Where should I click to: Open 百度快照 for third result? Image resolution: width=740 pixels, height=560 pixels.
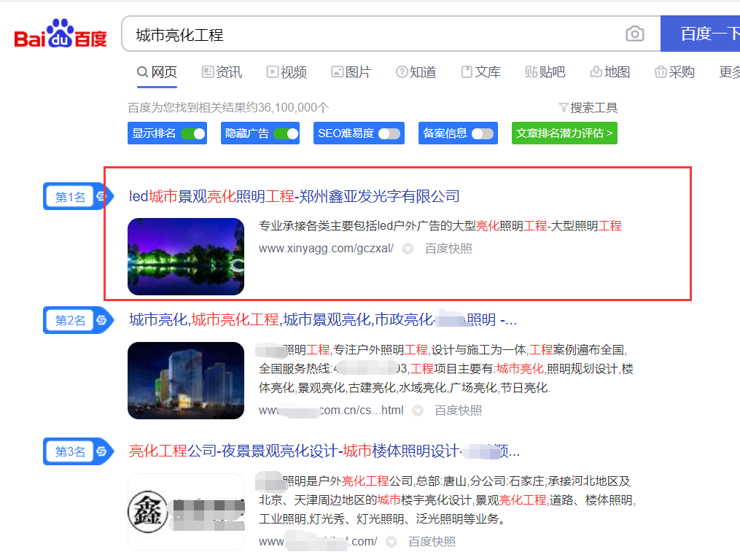click(x=432, y=542)
